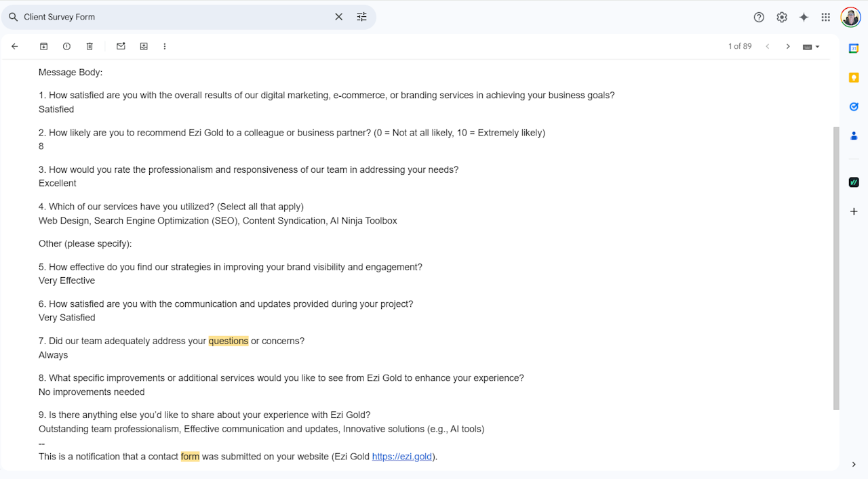Click the highlighted word "form"
Viewport: 868px width, 479px height.
(190, 457)
